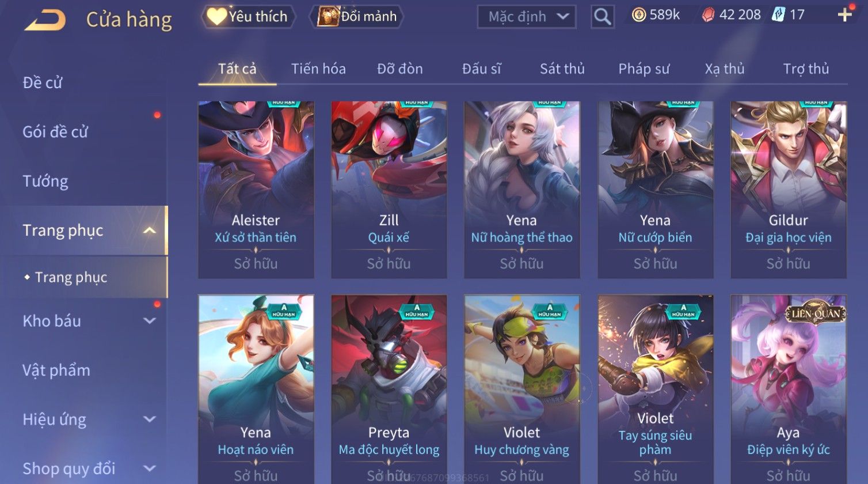
Task: Switch to the Sát thủ tab
Action: click(x=562, y=69)
